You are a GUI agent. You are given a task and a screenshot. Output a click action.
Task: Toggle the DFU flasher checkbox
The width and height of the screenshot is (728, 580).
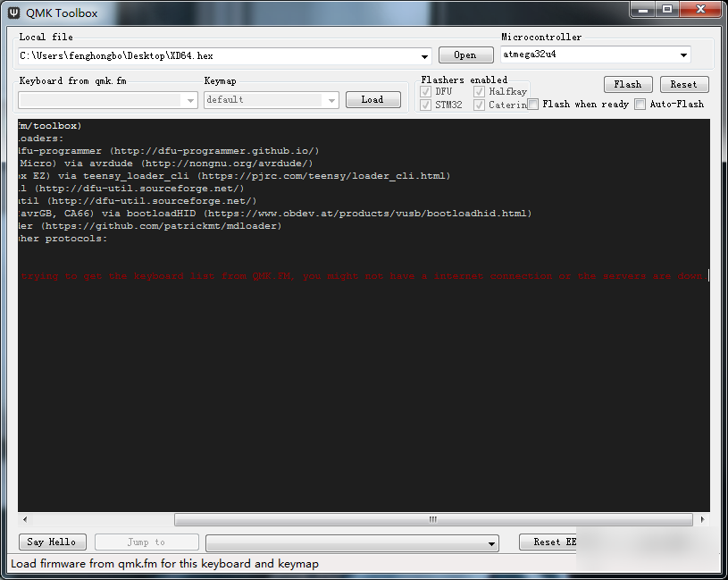coord(425,91)
